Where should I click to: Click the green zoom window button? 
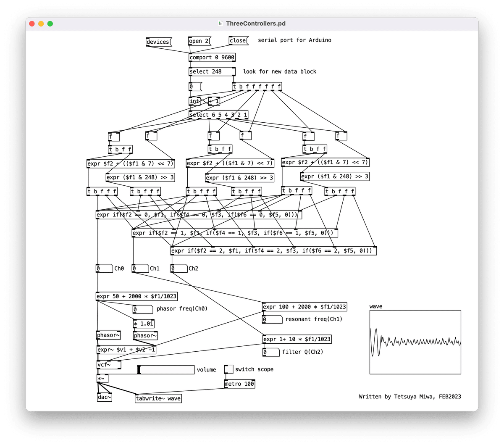(50, 24)
